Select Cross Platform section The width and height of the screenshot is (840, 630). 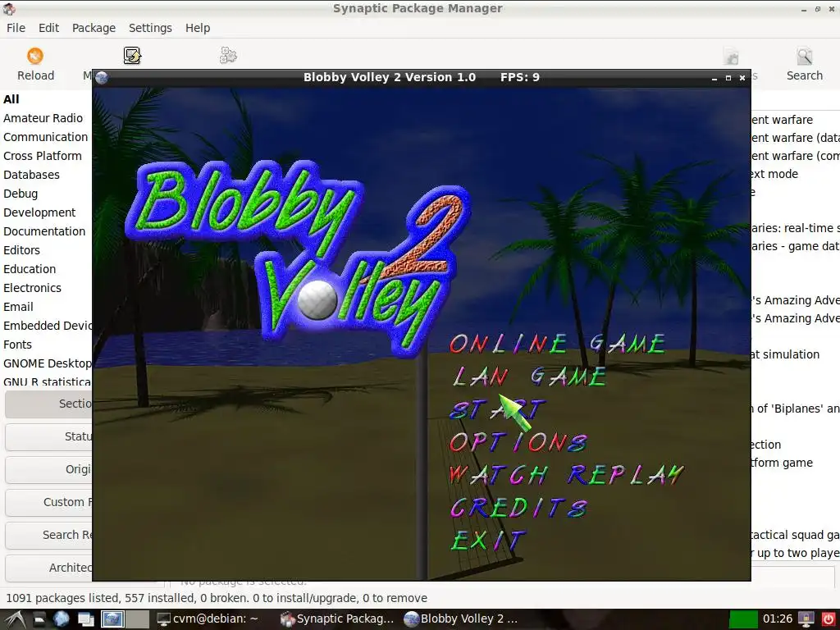pos(43,156)
